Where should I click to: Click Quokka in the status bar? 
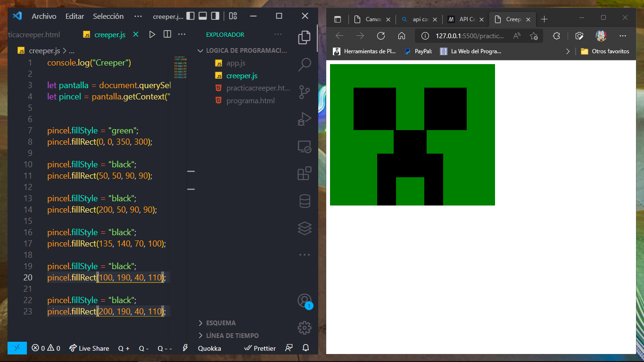click(x=209, y=348)
